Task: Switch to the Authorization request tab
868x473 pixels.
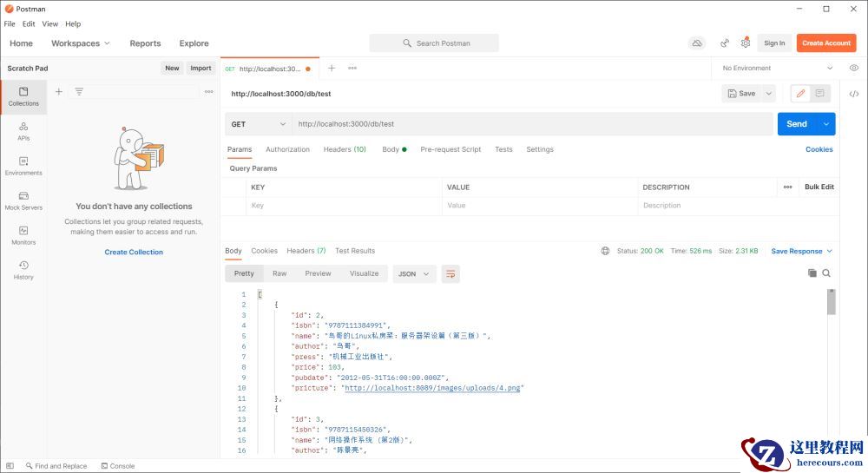Action: pos(288,149)
